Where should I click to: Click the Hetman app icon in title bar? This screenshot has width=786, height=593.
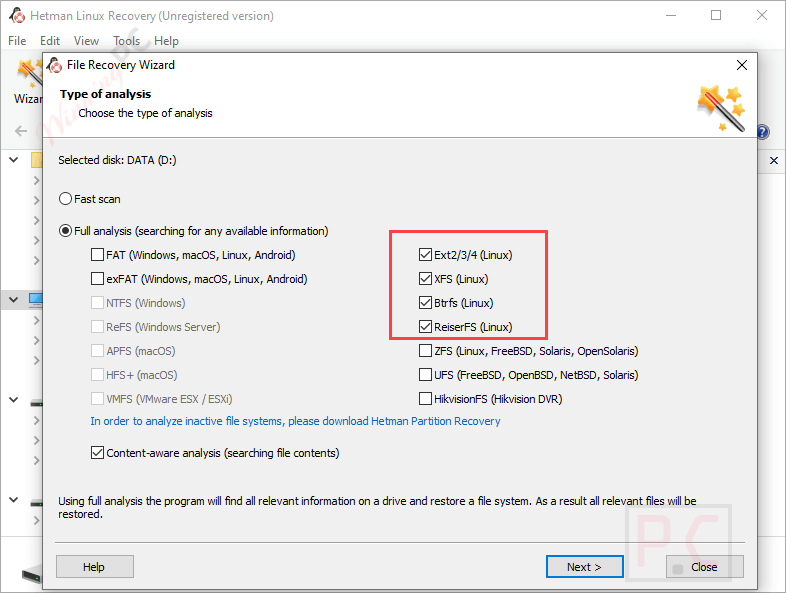[17, 16]
